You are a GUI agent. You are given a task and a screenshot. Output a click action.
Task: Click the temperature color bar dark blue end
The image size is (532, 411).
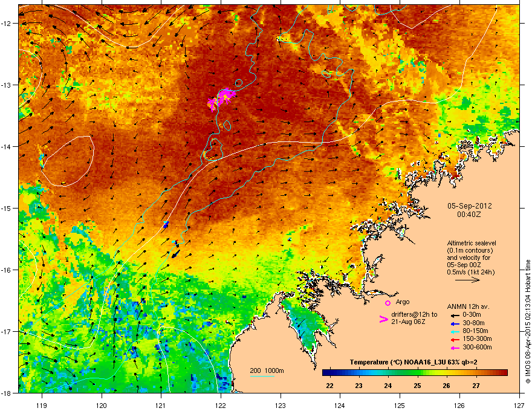pyautogui.click(x=326, y=372)
